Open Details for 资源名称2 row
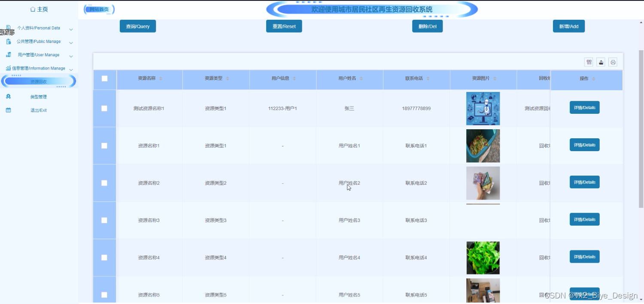 (x=585, y=182)
